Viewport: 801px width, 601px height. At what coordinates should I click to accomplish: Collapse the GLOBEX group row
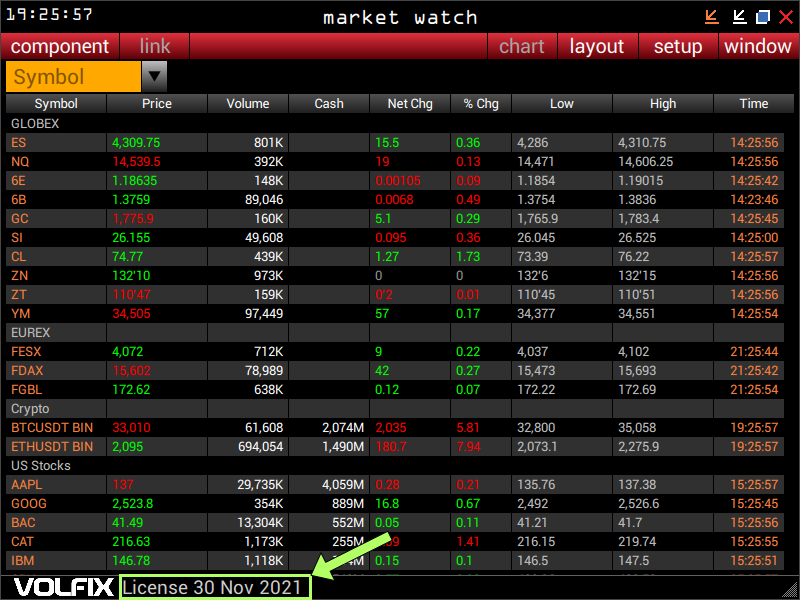[35, 124]
